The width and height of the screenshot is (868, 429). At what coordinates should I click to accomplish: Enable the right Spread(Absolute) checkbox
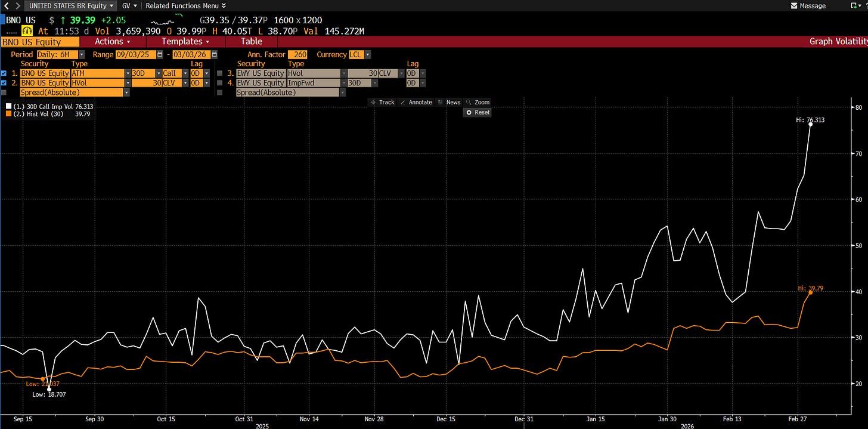(x=221, y=92)
